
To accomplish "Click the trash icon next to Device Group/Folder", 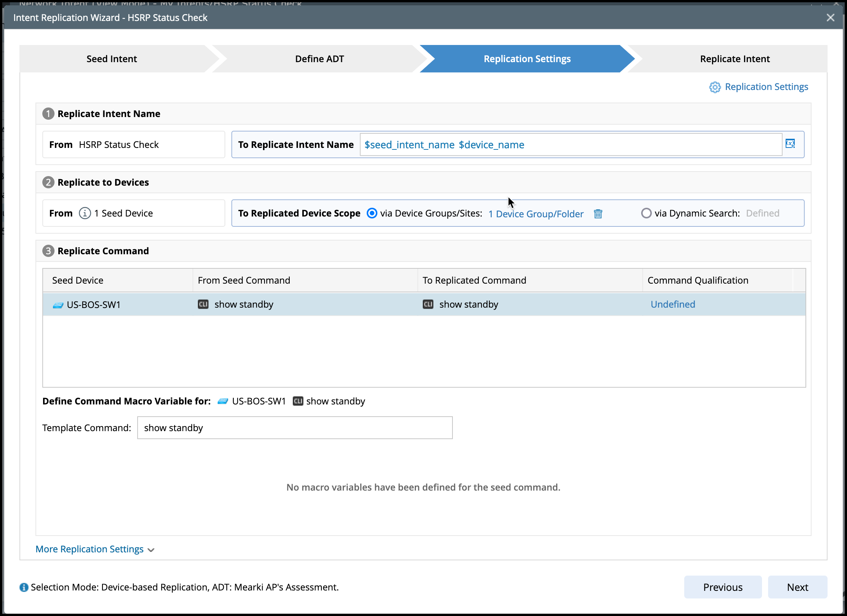I will (x=598, y=214).
